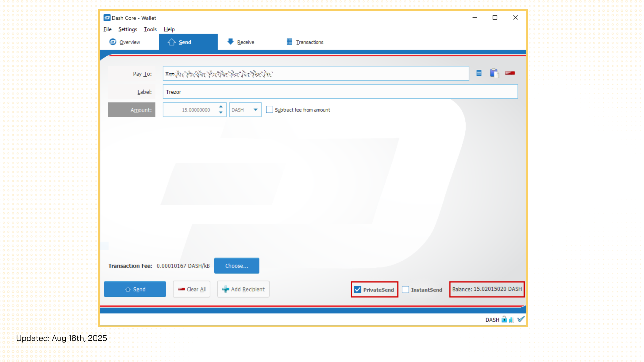Check the InstantSend checkbox

[405, 290]
